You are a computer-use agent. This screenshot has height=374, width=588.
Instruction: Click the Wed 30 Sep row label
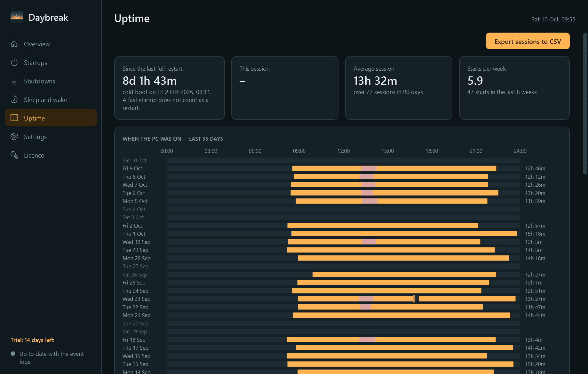tap(136, 242)
